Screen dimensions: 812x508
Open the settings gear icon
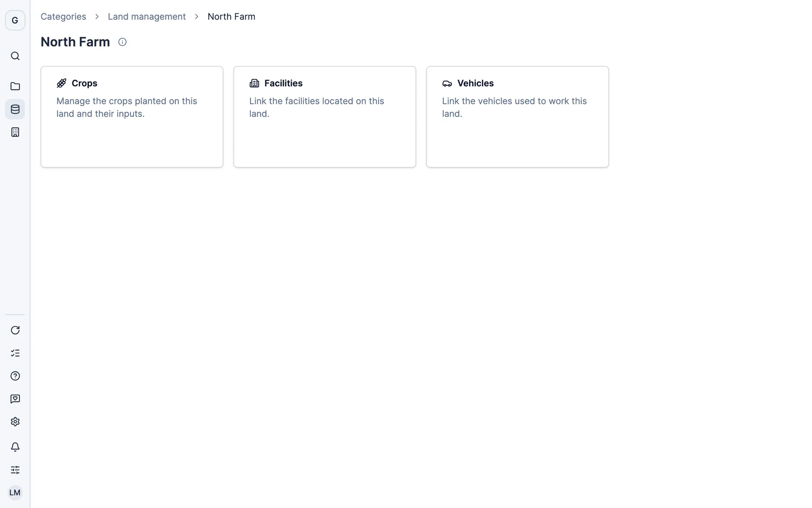coord(15,422)
